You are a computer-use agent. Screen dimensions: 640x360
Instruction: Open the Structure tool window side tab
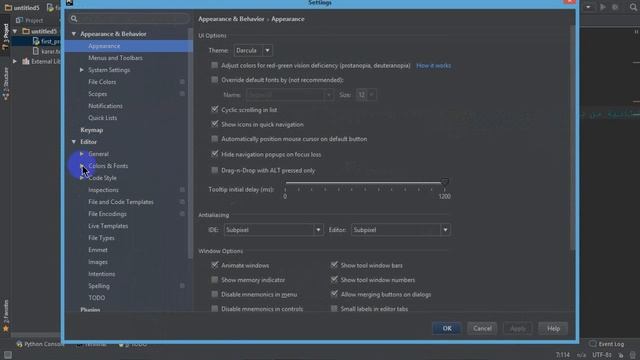[x=5, y=83]
